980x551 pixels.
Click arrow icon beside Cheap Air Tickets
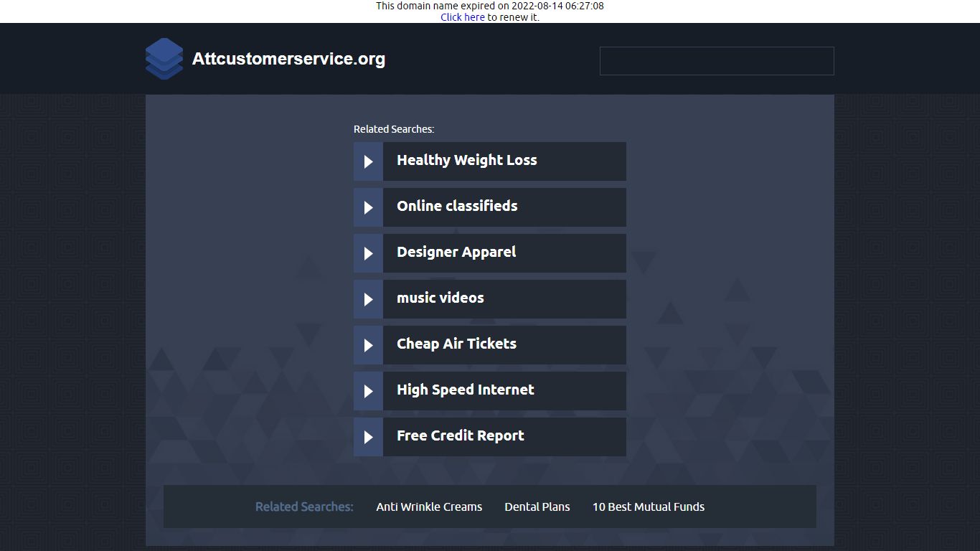[368, 345]
